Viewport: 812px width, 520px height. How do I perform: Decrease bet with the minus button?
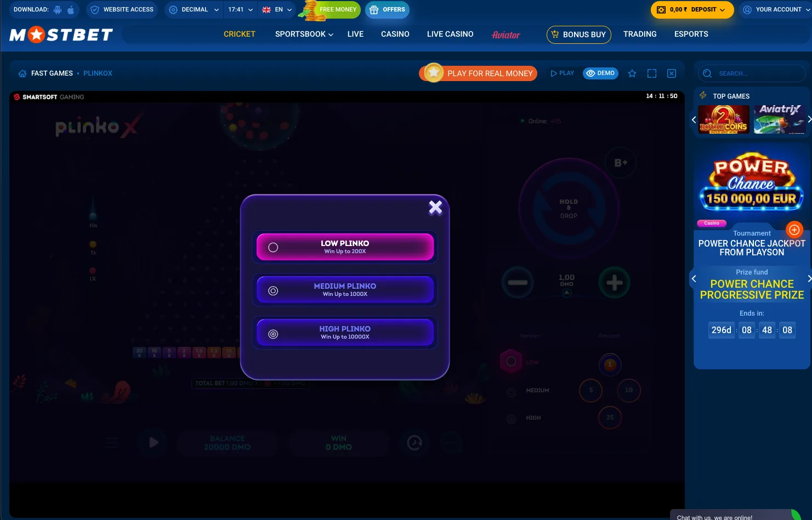coord(518,283)
